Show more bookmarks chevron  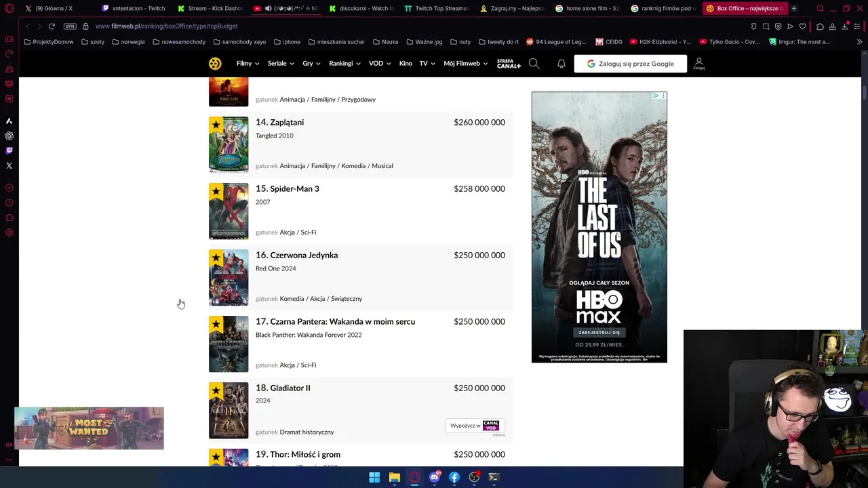859,42
